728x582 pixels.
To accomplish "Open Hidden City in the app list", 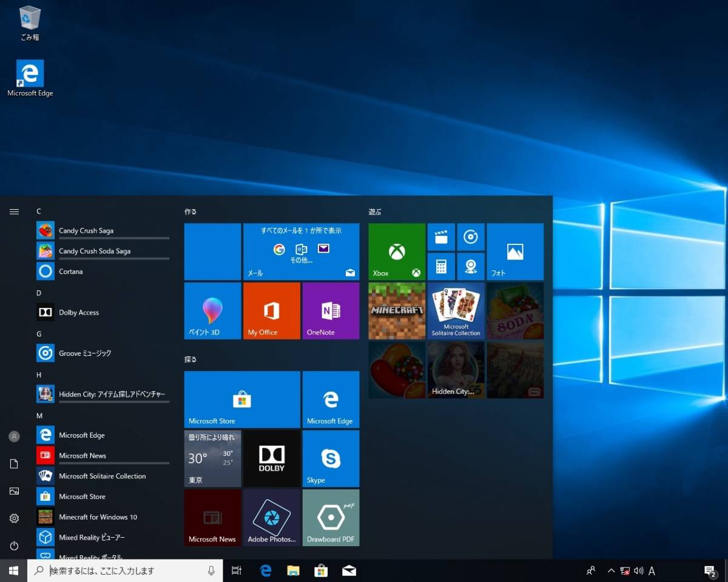I will click(x=103, y=395).
